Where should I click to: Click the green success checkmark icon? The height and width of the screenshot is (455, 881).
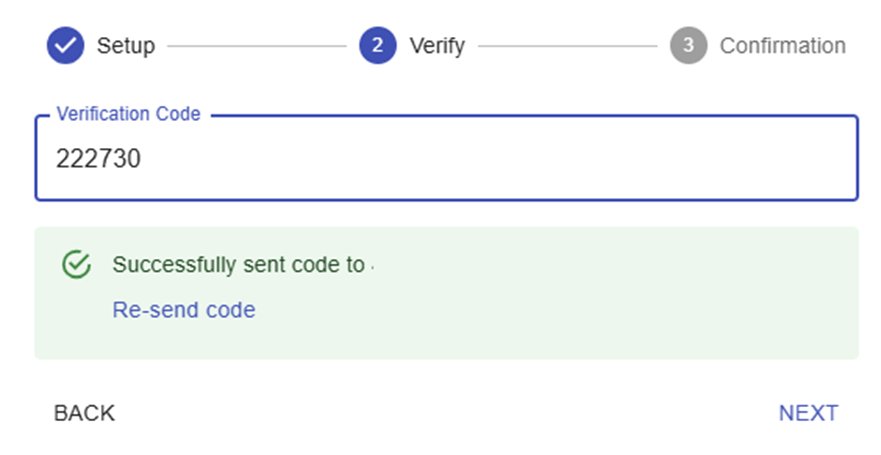click(x=77, y=265)
